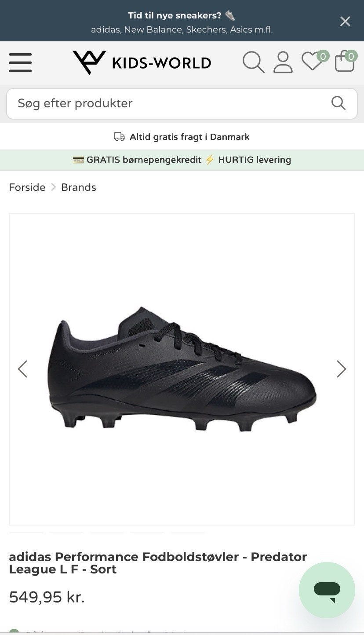
Task: Open the Brands breadcrumb link
Action: tap(79, 187)
